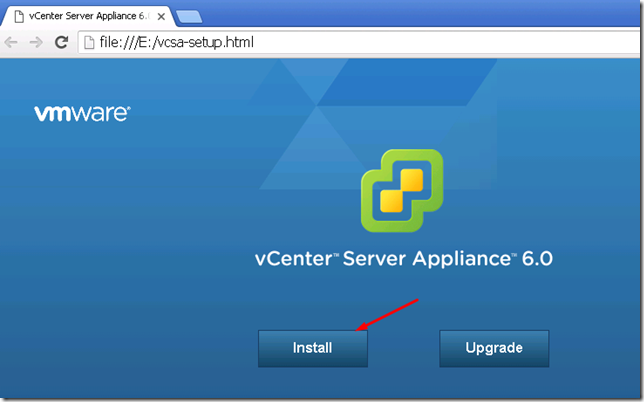Open a new browser tab
The image size is (644, 402).
pyautogui.click(x=189, y=17)
